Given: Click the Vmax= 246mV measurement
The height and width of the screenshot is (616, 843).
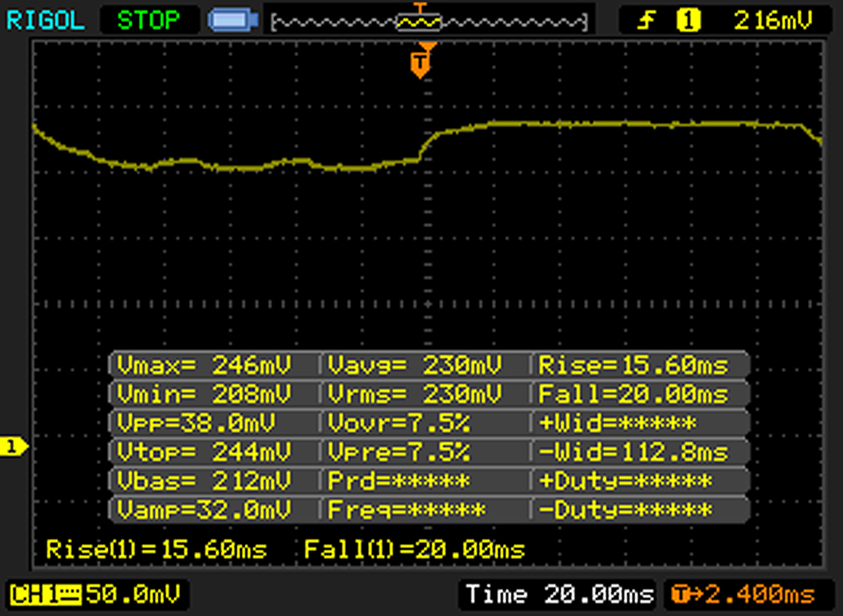Looking at the screenshot, I should [x=204, y=365].
